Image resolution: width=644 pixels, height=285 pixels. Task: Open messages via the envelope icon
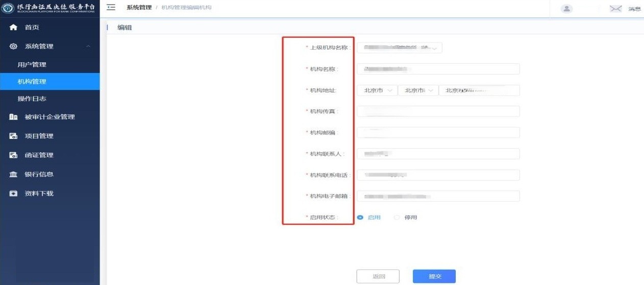tap(616, 9)
